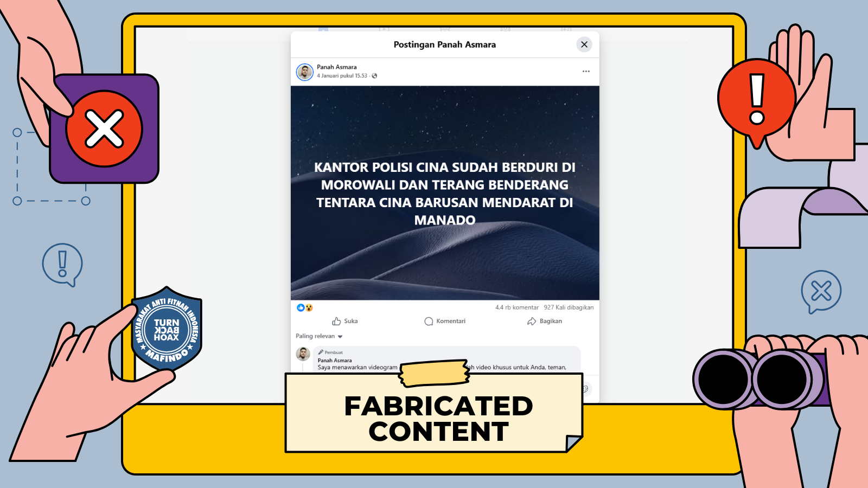Viewport: 868px width, 488px height.
Task: Click the commenter avatar beside the comment
Action: [303, 355]
